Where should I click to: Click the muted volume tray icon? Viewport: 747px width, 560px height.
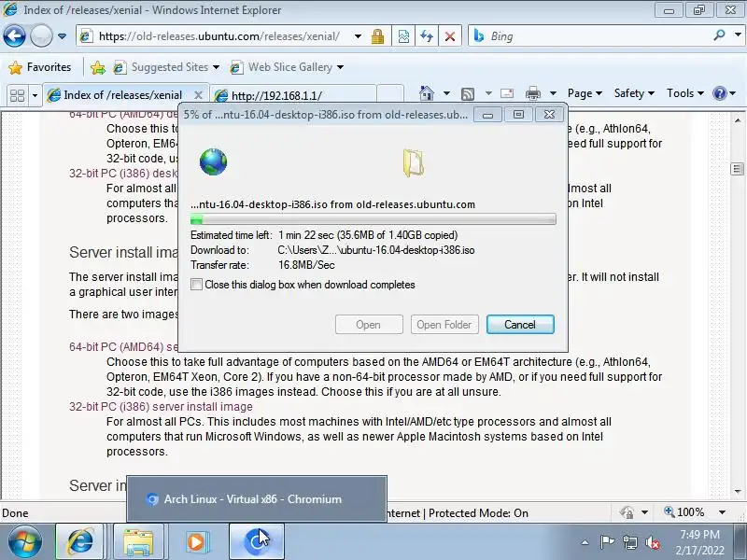[x=652, y=542]
